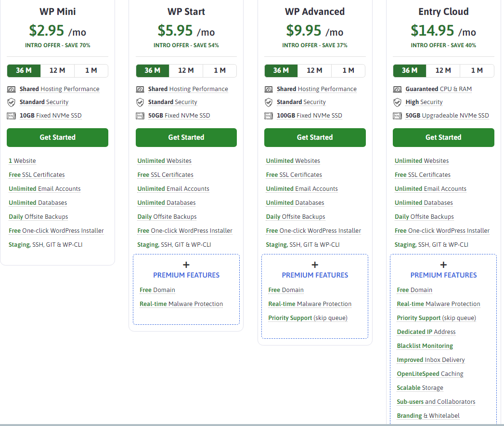Click the speedometer icon in WP Start plan
Image resolution: width=504 pixels, height=426 pixels.
pyautogui.click(x=140, y=89)
